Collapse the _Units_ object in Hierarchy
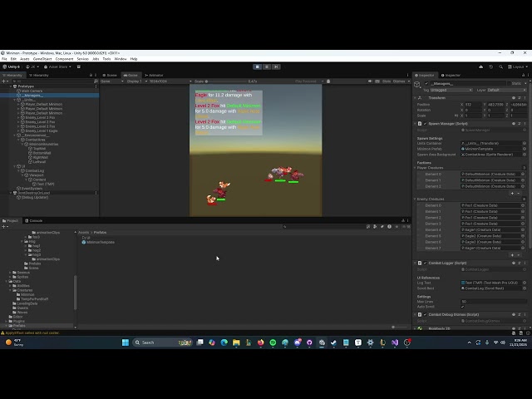This screenshot has width=532, height=399. (x=15, y=100)
